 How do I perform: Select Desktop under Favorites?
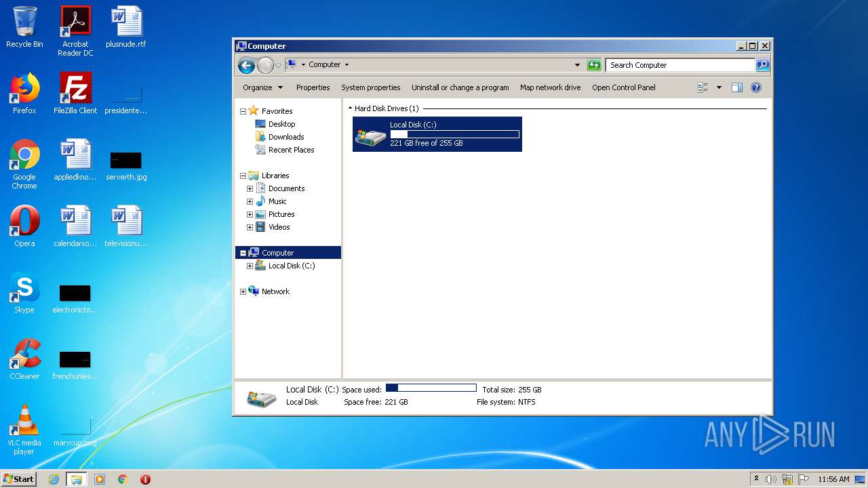coord(275,124)
